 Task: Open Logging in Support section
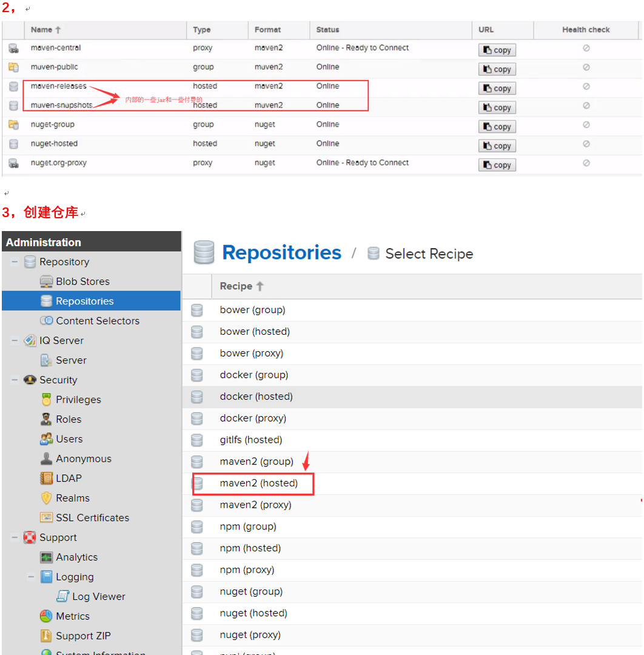click(75, 577)
